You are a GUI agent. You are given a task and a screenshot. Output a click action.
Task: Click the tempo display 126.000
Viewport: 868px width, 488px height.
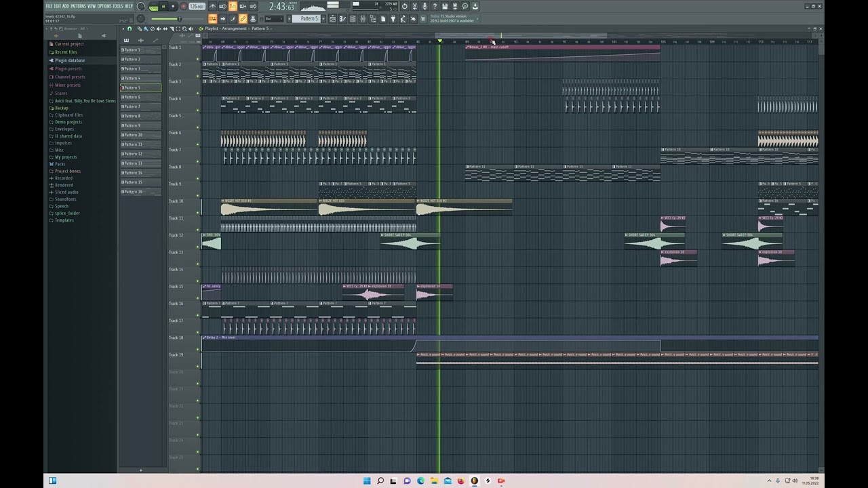click(197, 6)
